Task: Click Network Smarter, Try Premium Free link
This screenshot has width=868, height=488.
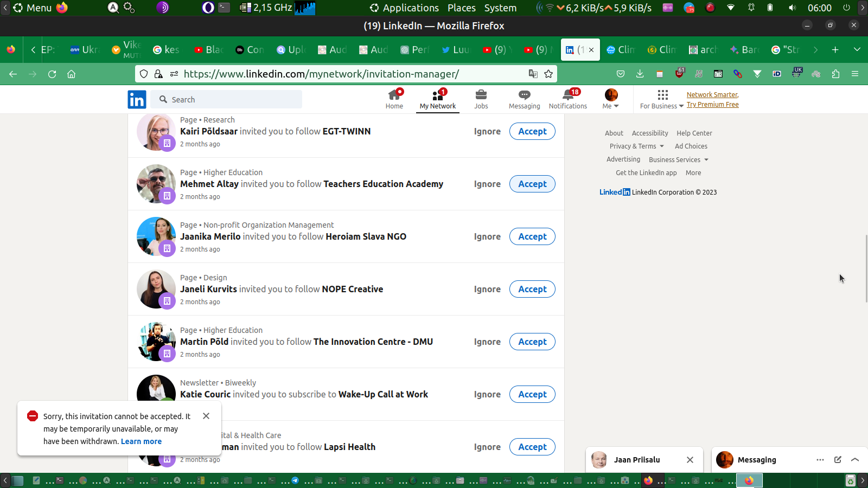Action: 713,100
